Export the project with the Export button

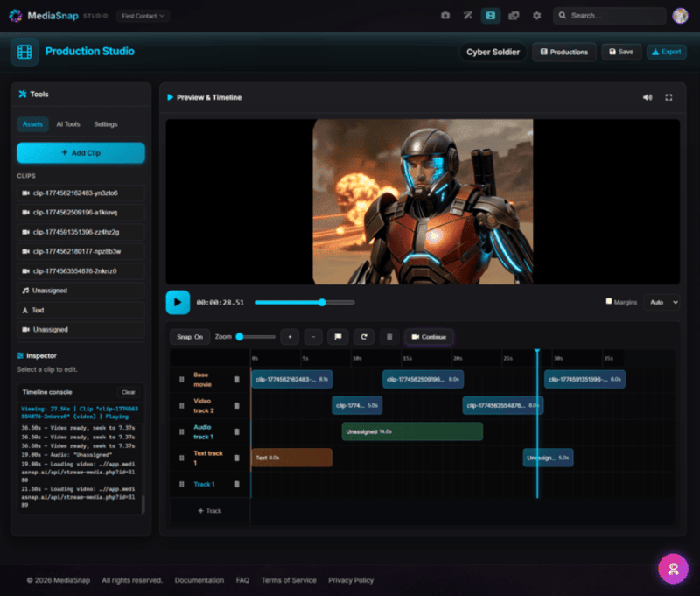point(666,52)
